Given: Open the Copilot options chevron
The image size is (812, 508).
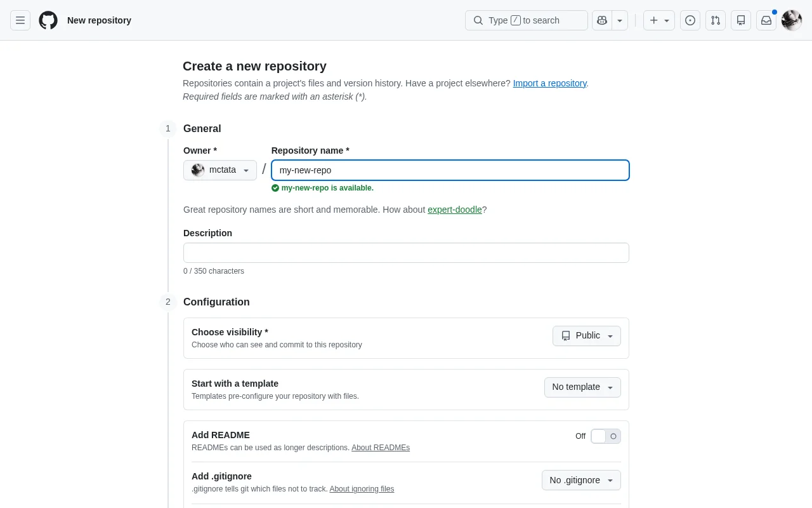Looking at the screenshot, I should click(x=620, y=20).
